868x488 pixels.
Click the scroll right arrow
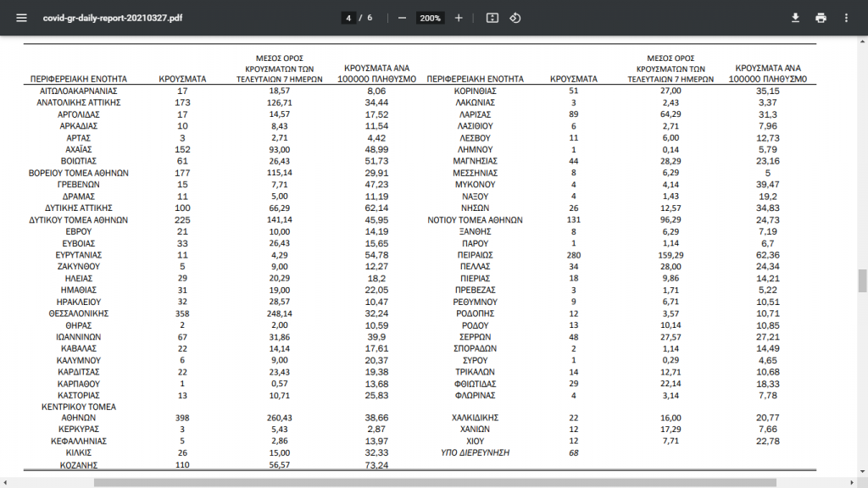click(x=852, y=483)
